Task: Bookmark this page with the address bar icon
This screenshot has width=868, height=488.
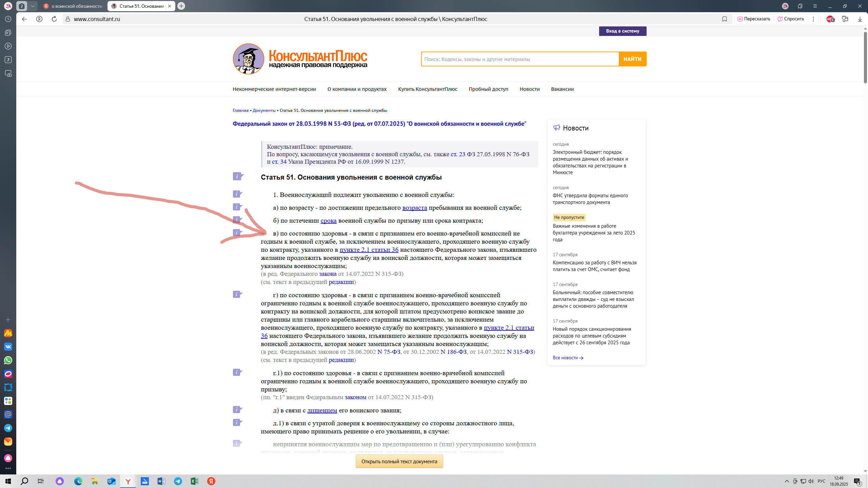Action: (725, 19)
